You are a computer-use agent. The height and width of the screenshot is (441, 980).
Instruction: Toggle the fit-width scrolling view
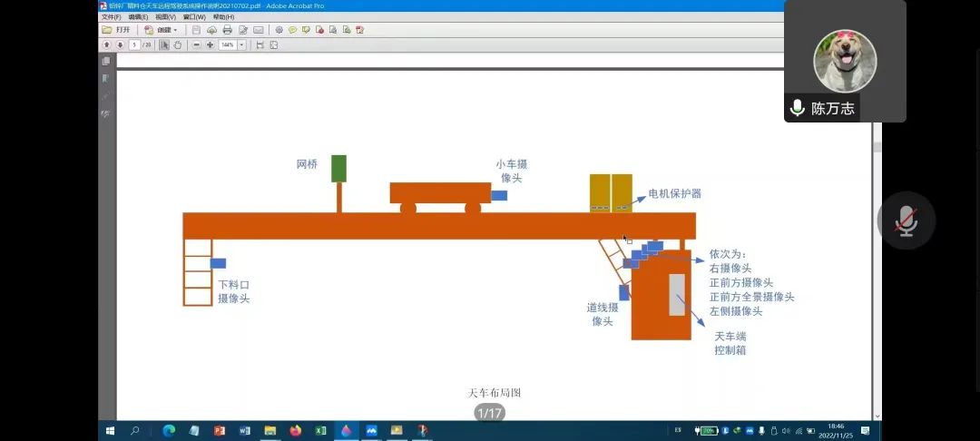tap(260, 44)
